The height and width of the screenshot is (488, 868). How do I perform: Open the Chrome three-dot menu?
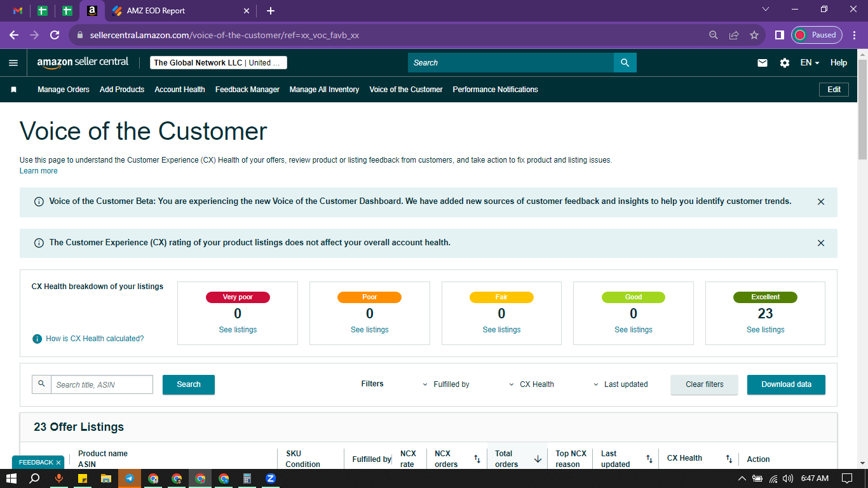point(855,35)
